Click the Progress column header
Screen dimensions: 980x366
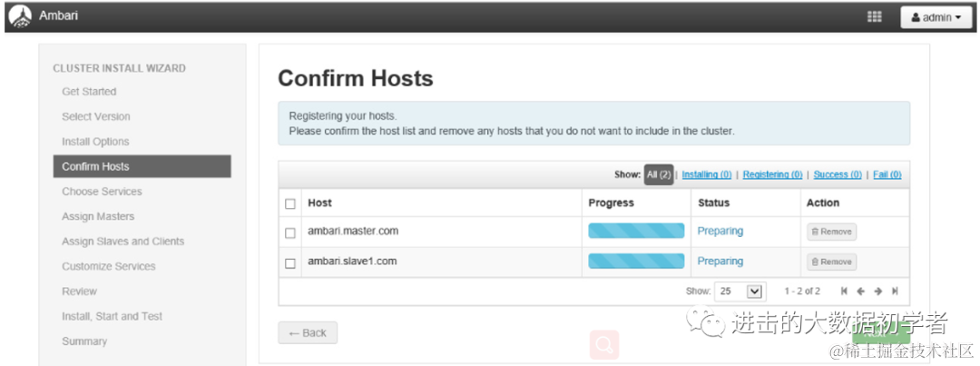pyautogui.click(x=612, y=203)
